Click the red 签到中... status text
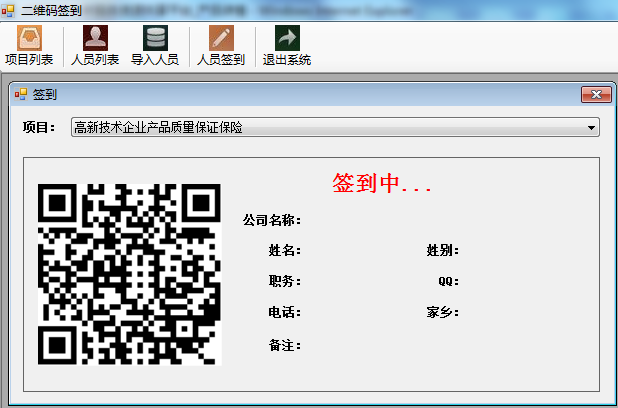Viewport: 618px width, 408px height. pos(382,183)
